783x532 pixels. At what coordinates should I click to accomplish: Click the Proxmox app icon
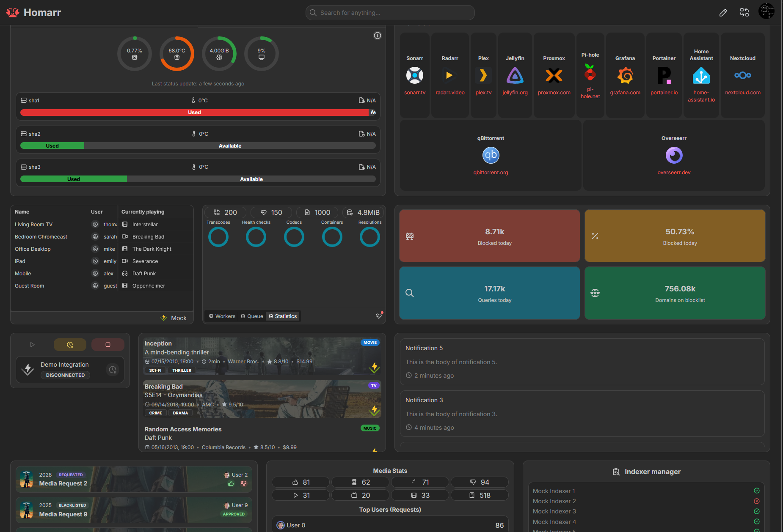coord(554,75)
